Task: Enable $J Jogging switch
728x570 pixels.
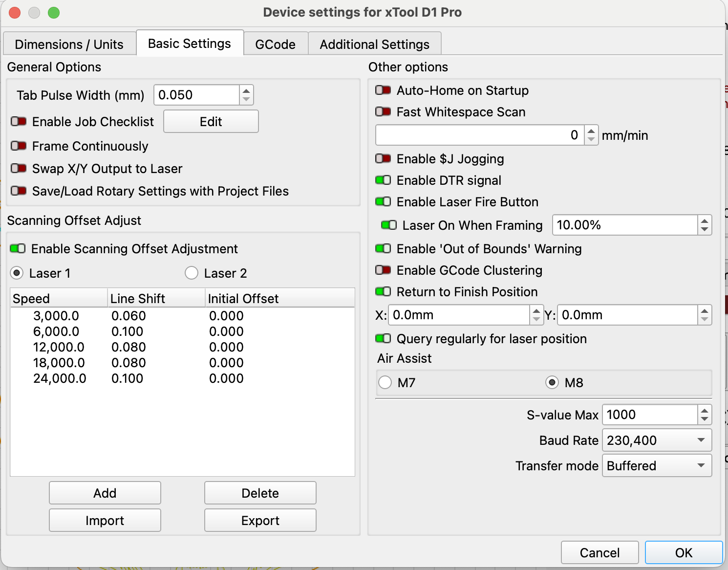Action: pyautogui.click(x=383, y=158)
